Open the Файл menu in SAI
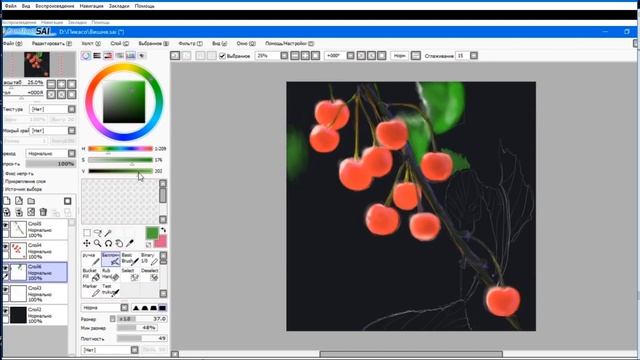The image size is (640, 360). [12, 43]
